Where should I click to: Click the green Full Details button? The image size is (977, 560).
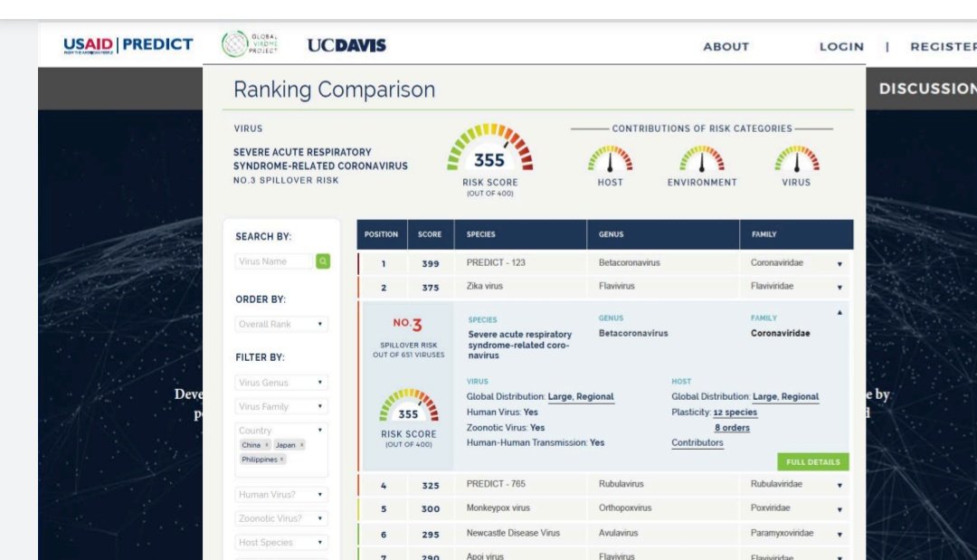click(812, 462)
